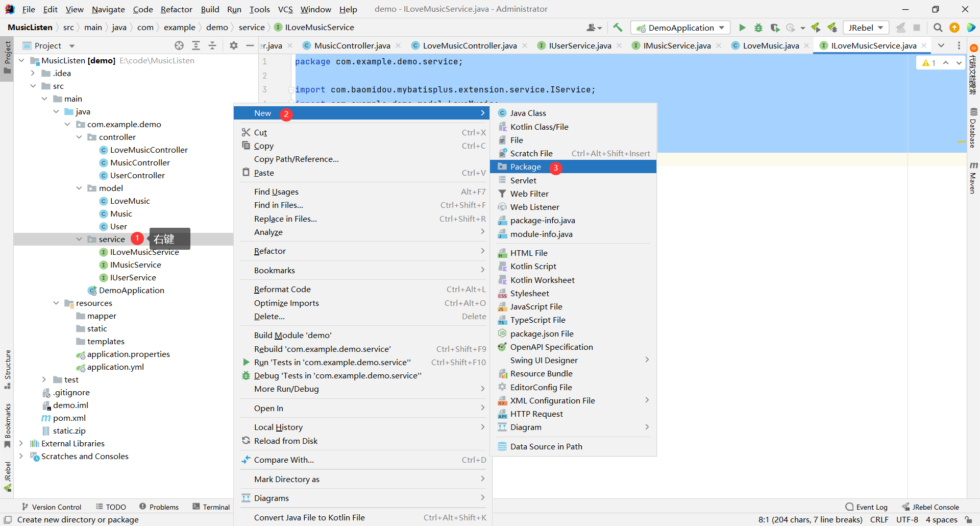Open the DemoApplication run configuration dropdown
The image size is (980, 526).
click(x=680, y=28)
